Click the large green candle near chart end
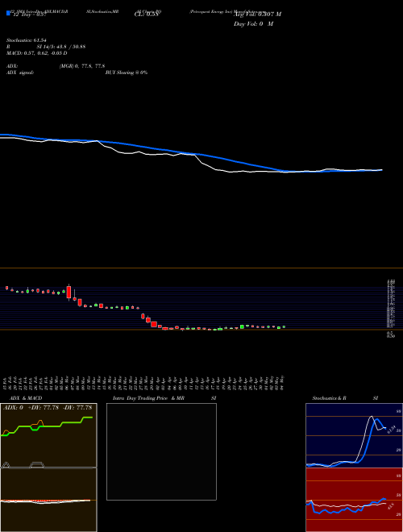Image resolution: width=403 pixels, height=532 pixels. 242,326
